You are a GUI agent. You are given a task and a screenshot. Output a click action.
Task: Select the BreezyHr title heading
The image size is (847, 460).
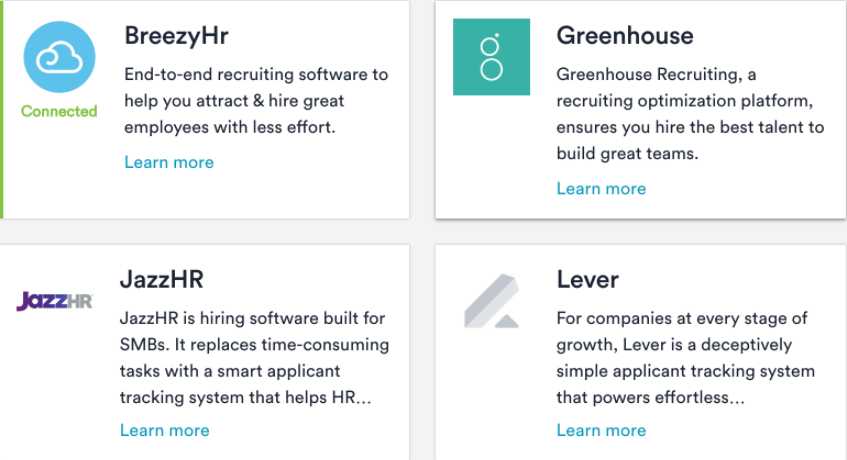(177, 36)
